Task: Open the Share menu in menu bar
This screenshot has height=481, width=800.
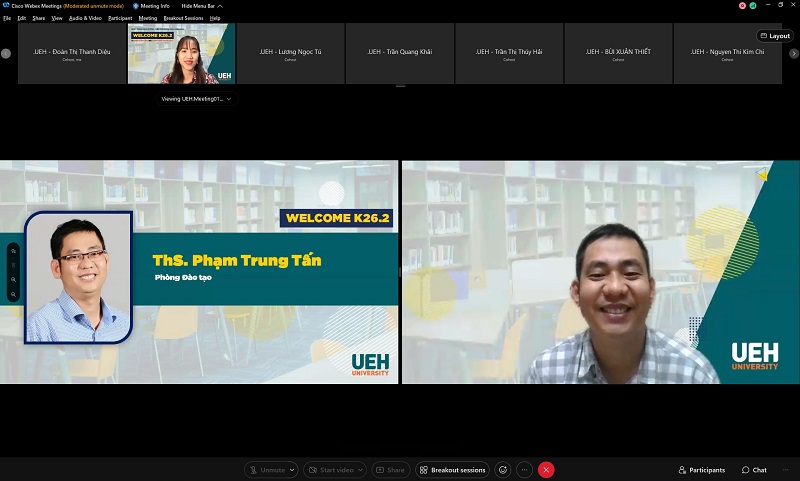Action: 39,18
